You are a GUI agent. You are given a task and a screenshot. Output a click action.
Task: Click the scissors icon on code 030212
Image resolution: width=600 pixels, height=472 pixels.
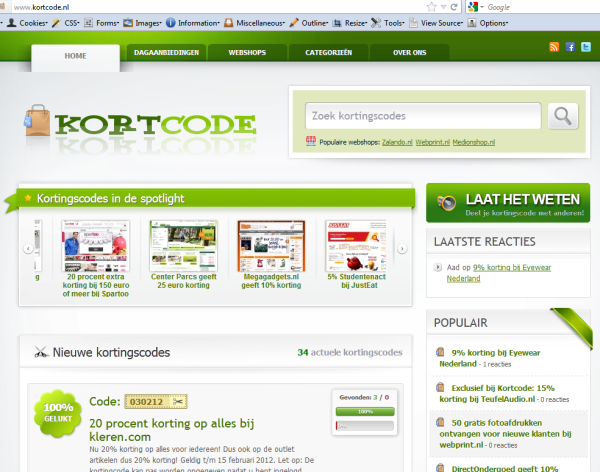point(178,402)
